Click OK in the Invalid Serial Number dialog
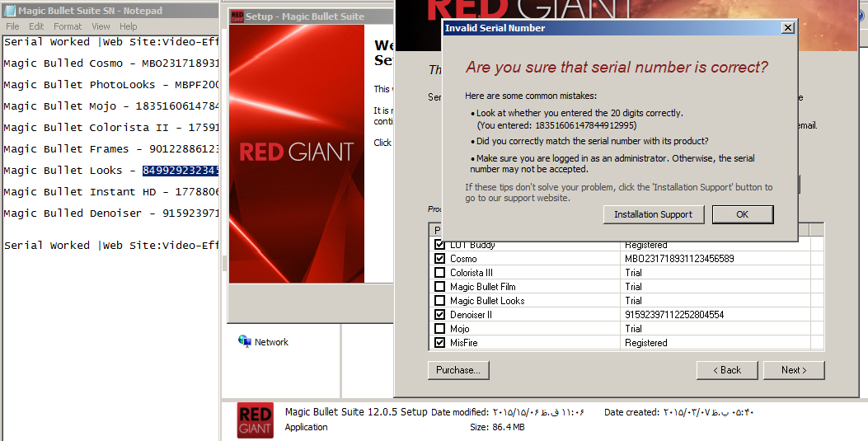 pyautogui.click(x=743, y=214)
